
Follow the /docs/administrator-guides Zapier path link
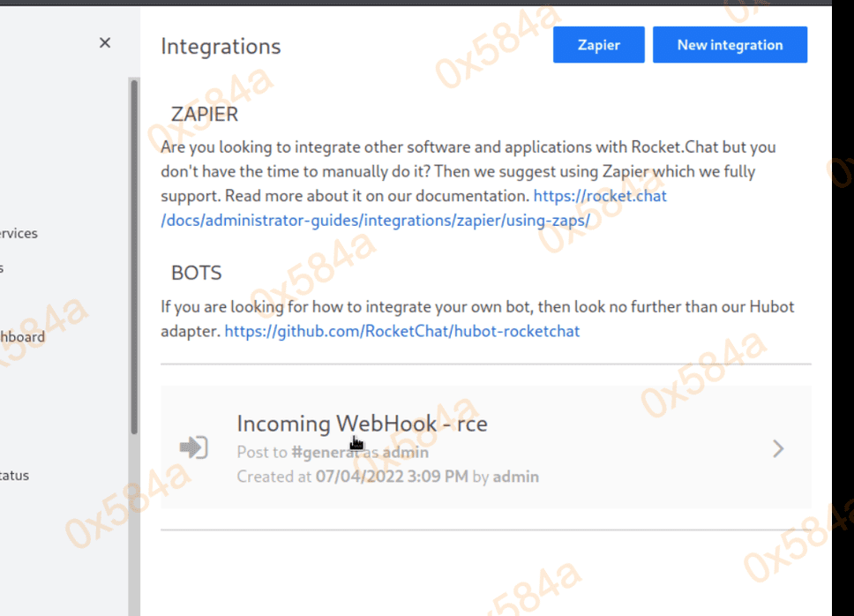point(375,221)
